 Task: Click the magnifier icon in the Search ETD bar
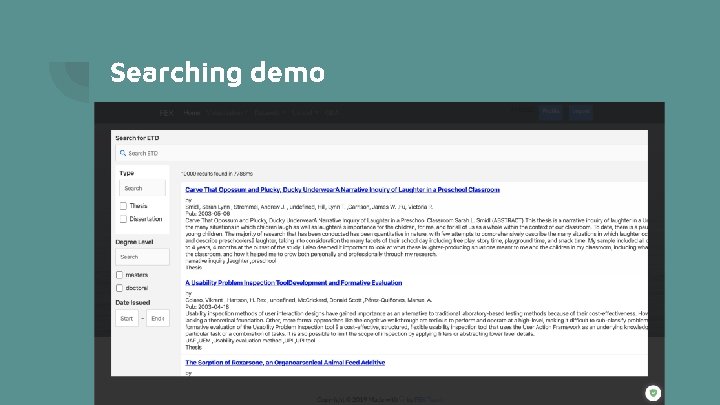[x=123, y=153]
